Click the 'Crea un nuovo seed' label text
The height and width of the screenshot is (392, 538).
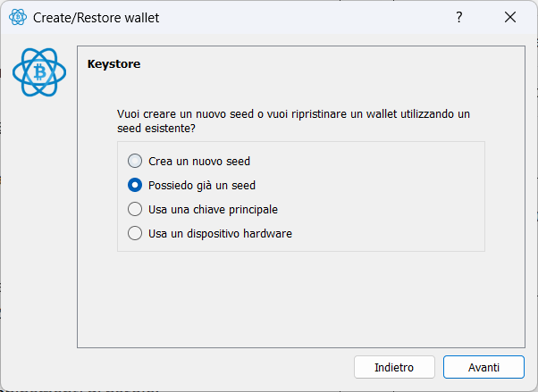tap(199, 162)
